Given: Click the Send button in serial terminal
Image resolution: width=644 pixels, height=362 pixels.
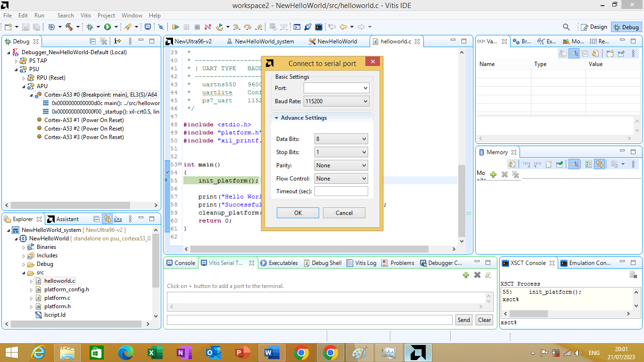Looking at the screenshot, I should tap(464, 320).
